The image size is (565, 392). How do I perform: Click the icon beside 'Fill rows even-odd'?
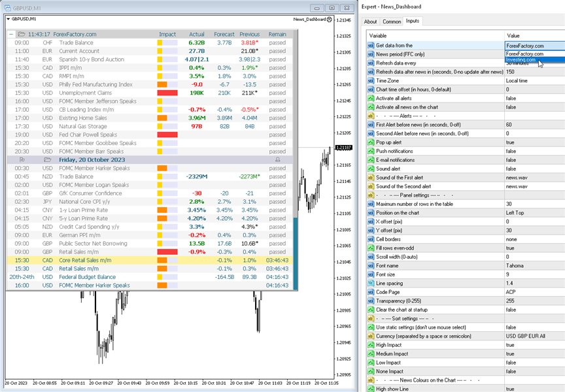click(371, 248)
